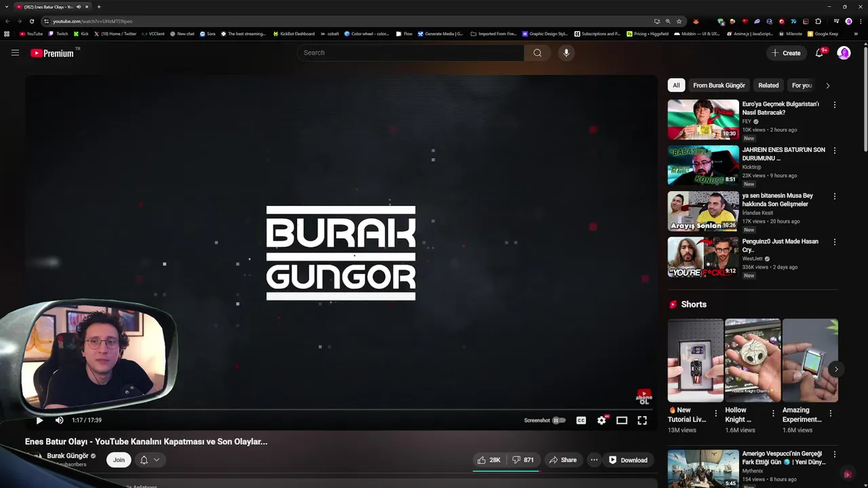Open the YouTube guide hamburger menu

coord(15,53)
